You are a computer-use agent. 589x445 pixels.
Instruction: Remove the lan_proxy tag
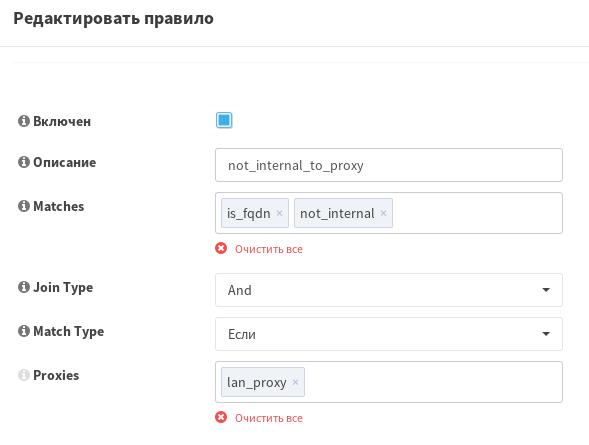pos(295,382)
